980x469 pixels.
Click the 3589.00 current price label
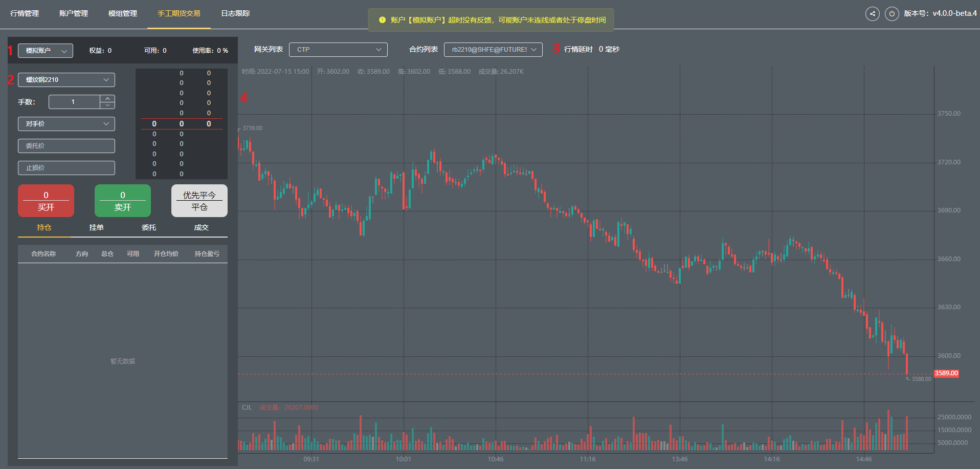(x=946, y=373)
